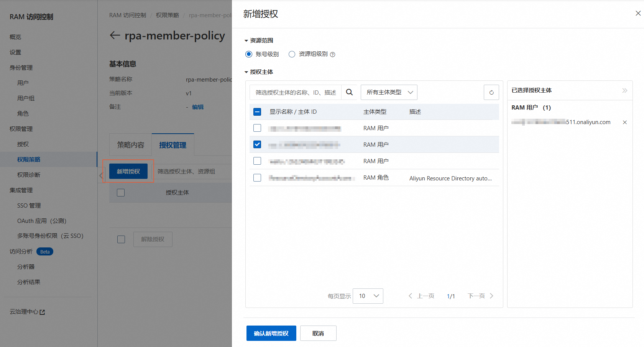Open 概览 in the sidebar

point(15,37)
